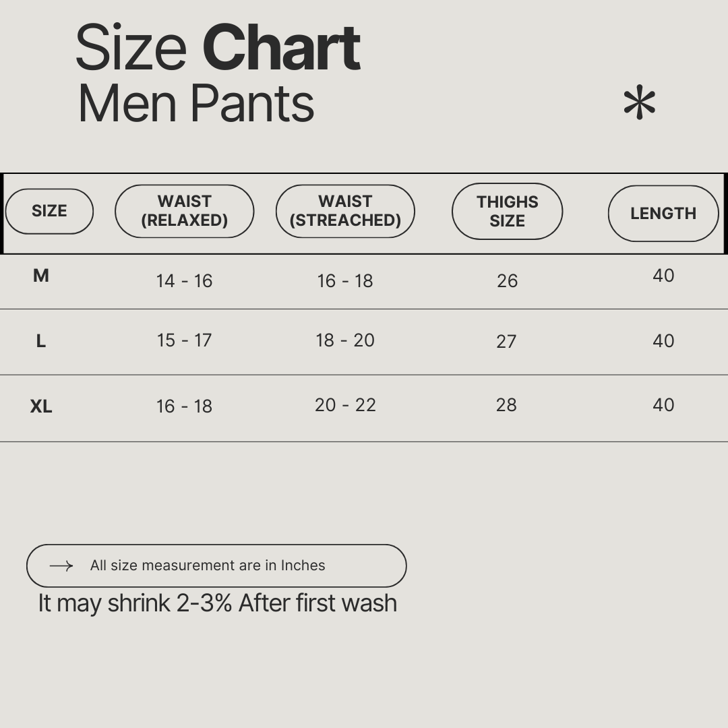Click the length value 40 in XL row
The image size is (728, 728).
coord(663,404)
